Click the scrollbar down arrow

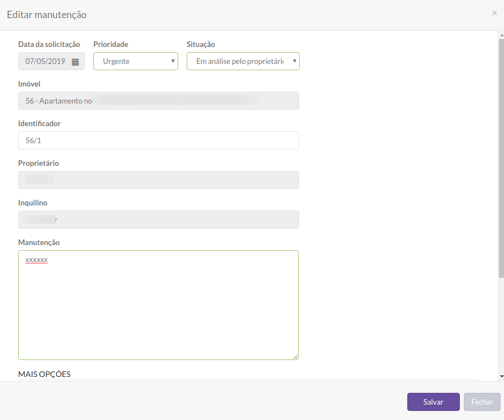tap(501, 376)
